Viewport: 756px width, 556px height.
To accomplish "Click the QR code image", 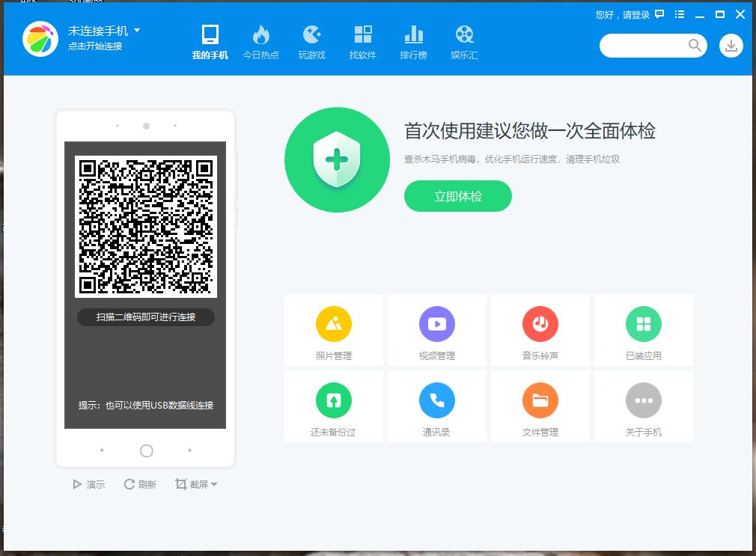I will (x=146, y=226).
